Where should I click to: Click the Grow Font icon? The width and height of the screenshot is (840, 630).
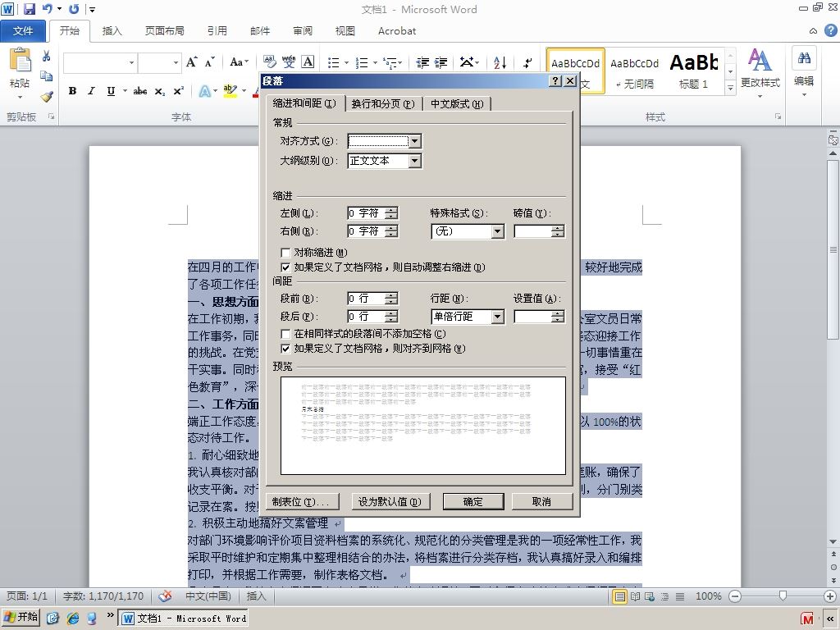click(191, 62)
